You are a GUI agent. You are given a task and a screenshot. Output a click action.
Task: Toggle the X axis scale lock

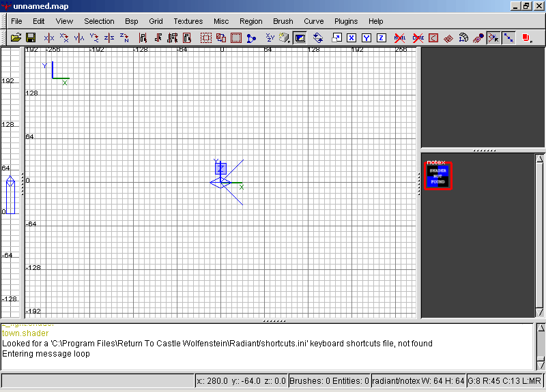[351, 37]
